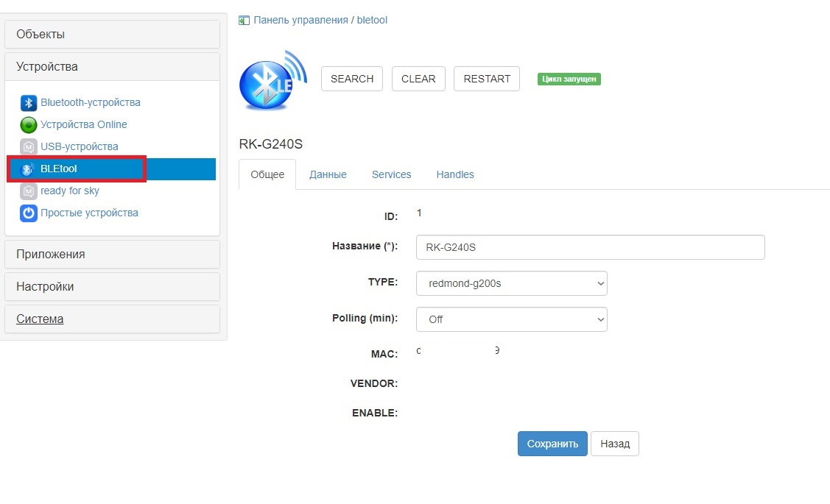
Task: Click the BLEtool sidebar icon
Action: tap(27, 168)
